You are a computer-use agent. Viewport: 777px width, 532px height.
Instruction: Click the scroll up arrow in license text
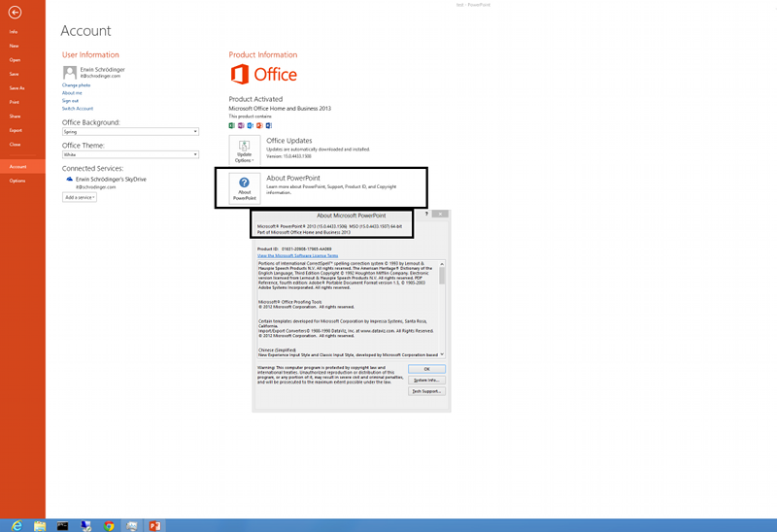pos(442,263)
